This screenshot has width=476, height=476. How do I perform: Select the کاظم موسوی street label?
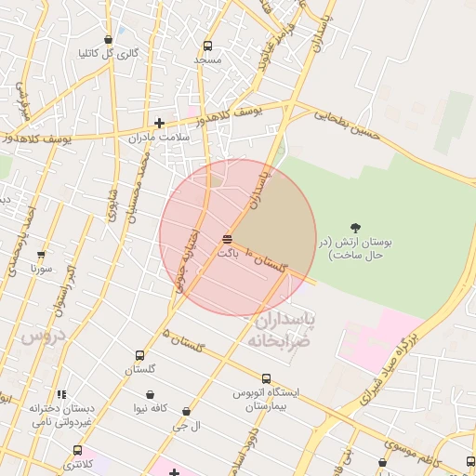pos(413,454)
